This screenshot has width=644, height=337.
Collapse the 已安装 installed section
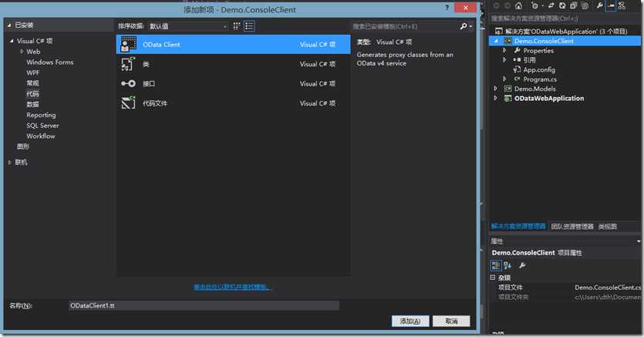[x=9, y=25]
